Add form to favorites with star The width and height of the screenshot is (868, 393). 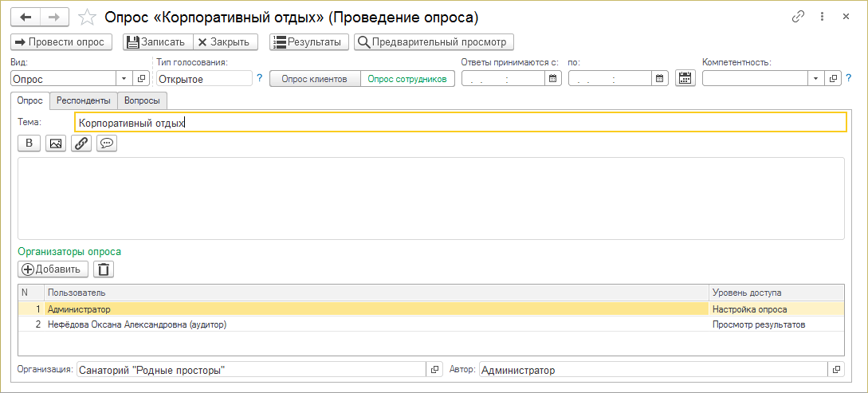[89, 17]
